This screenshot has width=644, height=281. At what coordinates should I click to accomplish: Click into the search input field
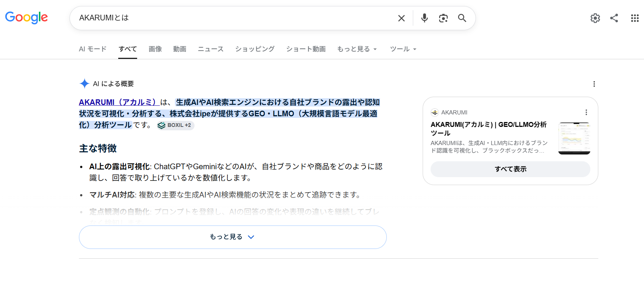234,18
